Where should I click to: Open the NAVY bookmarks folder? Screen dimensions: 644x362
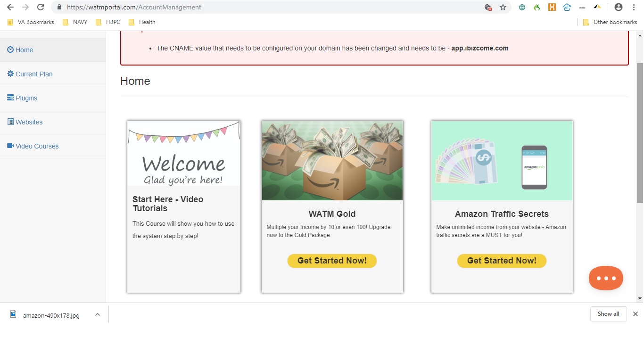coord(75,22)
